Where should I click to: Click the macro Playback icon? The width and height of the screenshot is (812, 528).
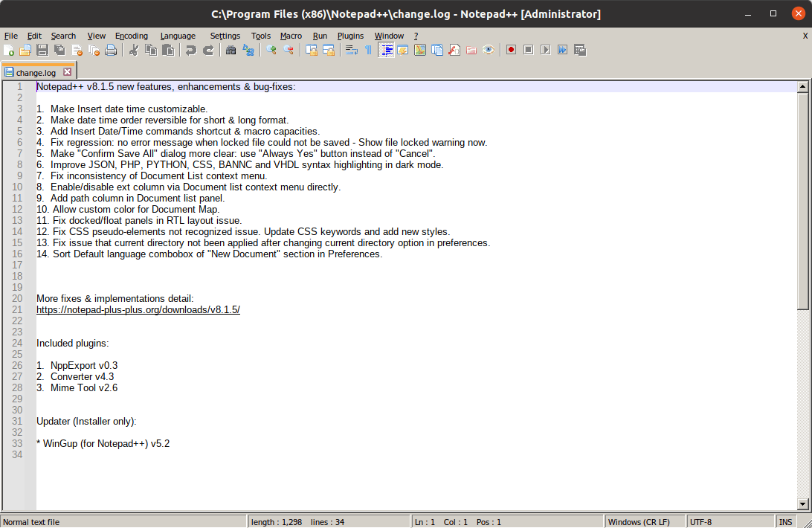[x=545, y=51]
